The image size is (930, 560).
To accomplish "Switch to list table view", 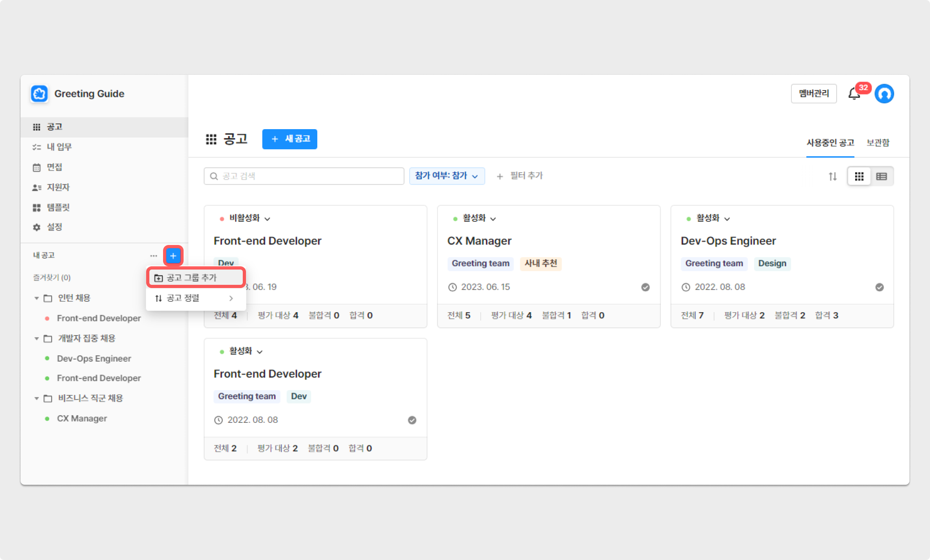I will 881,176.
